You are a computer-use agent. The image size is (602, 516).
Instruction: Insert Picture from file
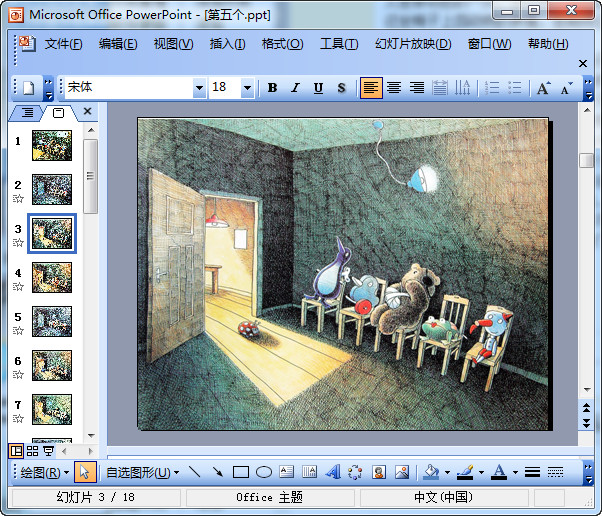pos(402,473)
